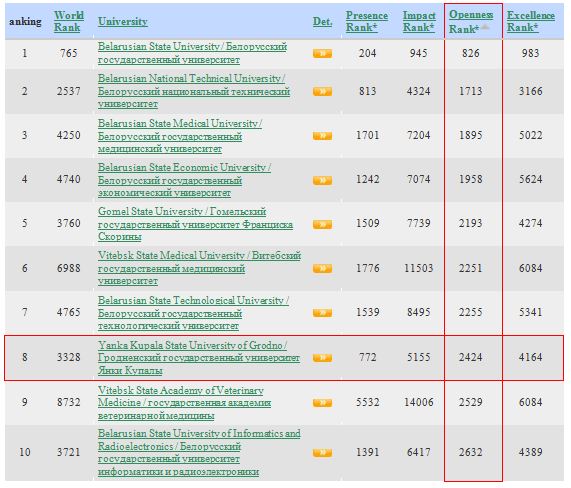
Task: Select impact rank value 14006
Action: click(419, 402)
